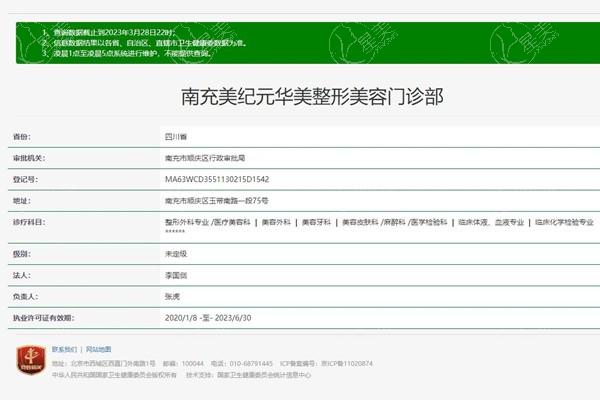This screenshot has width=600, height=400.
Task: Click the 整形外科专业 /医疗美容科 entry
Action: point(207,222)
